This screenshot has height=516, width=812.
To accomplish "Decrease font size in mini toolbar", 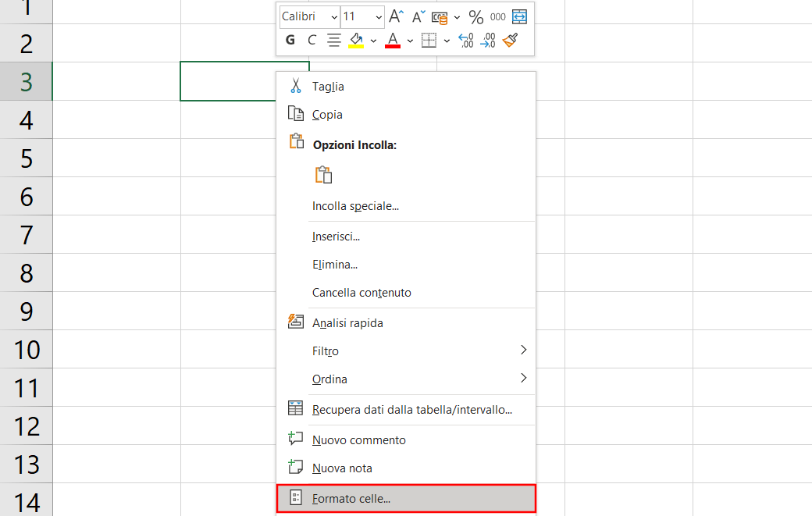I will 418,16.
